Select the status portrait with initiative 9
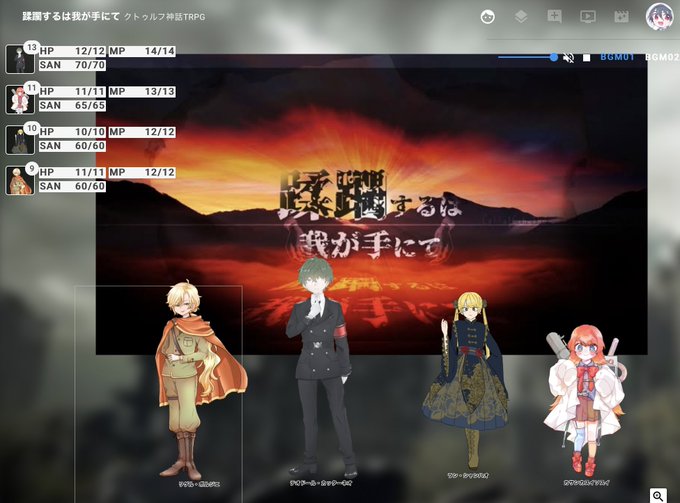This screenshot has width=680, height=503. click(20, 180)
